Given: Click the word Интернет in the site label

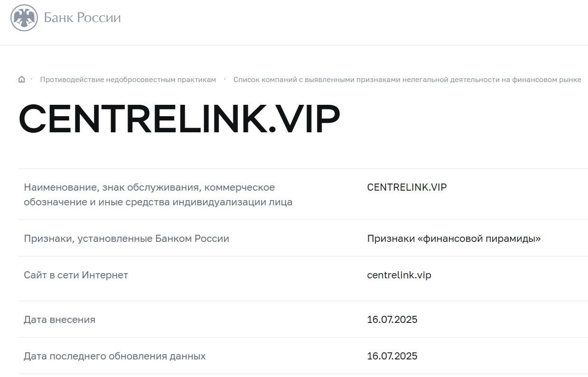Looking at the screenshot, I should pos(105,275).
